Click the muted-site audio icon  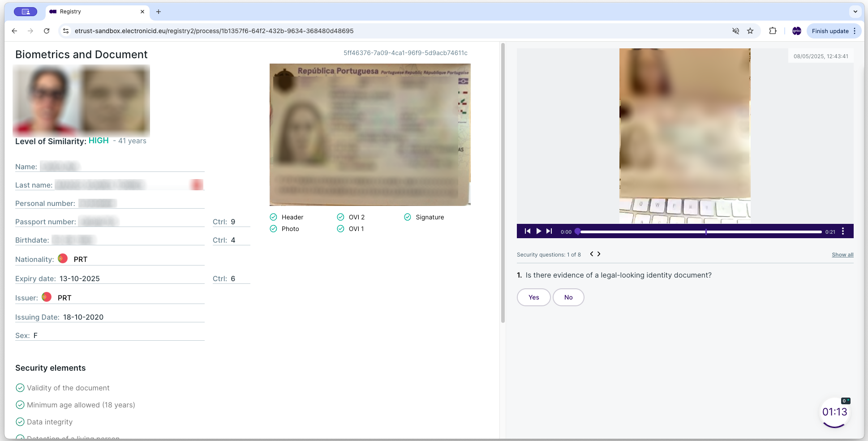point(735,31)
